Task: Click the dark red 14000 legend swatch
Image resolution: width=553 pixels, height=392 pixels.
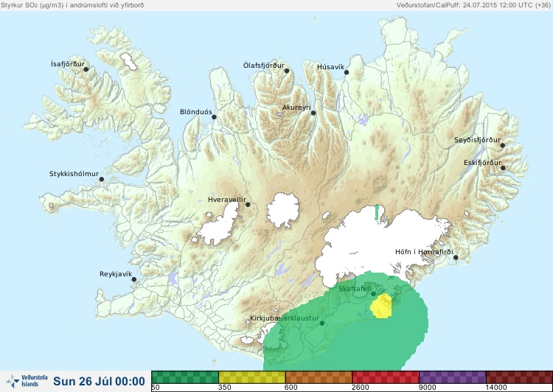Action: pyautogui.click(x=519, y=377)
